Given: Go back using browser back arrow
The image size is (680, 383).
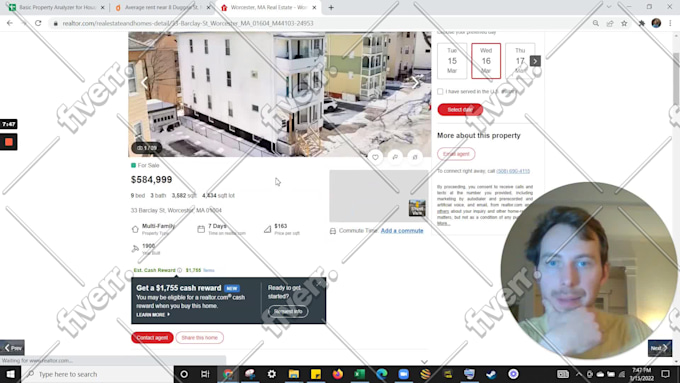Looking at the screenshot, I should 10,23.
